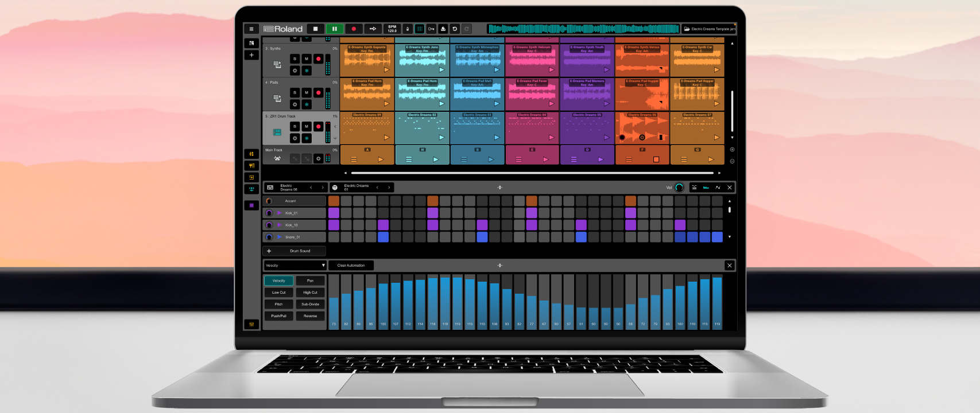Screen dimensions: 980x413
Task: Click the Clear Automation button
Action: pos(351,266)
